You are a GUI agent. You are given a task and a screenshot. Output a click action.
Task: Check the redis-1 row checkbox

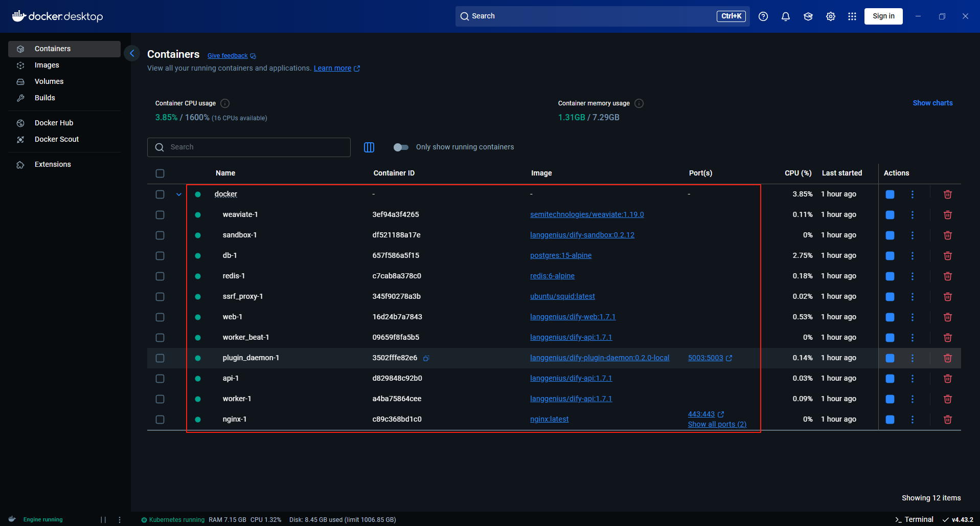click(x=160, y=276)
